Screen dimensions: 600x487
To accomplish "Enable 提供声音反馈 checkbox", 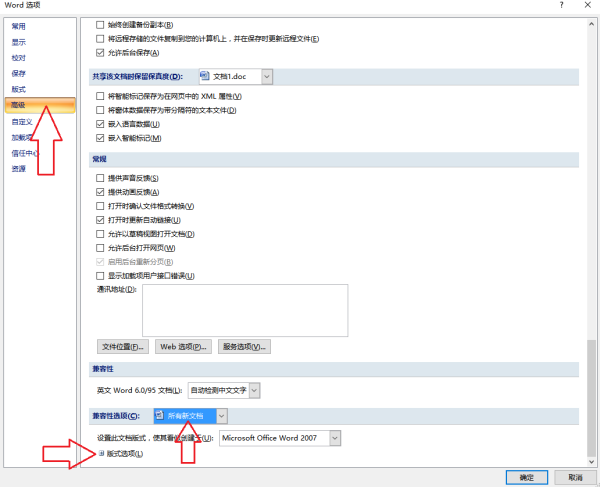I will pyautogui.click(x=100, y=178).
